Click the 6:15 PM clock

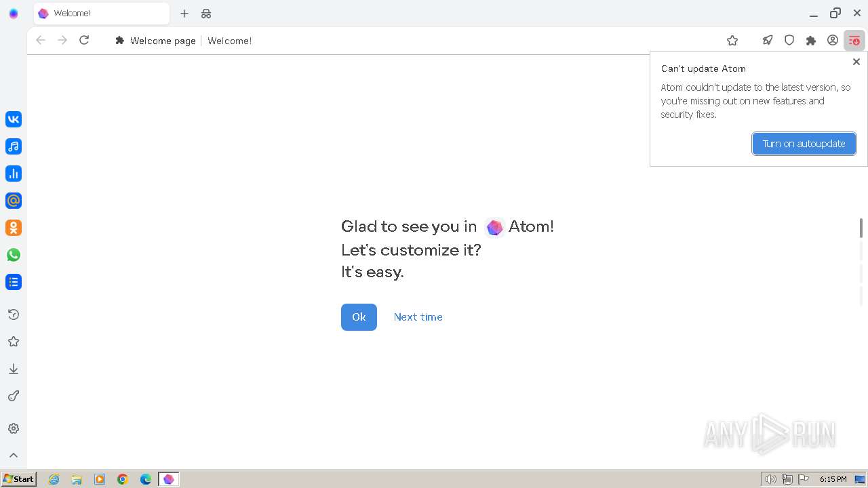[833, 479]
